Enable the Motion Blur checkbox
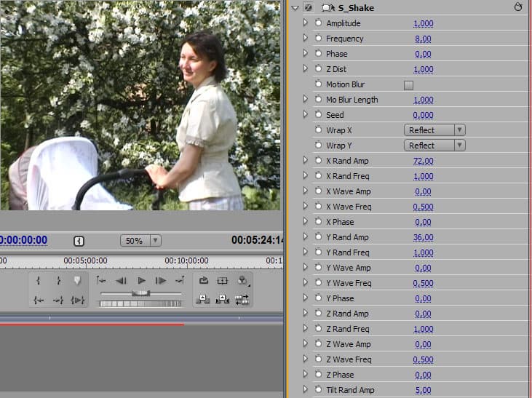The height and width of the screenshot is (398, 532). coord(408,85)
